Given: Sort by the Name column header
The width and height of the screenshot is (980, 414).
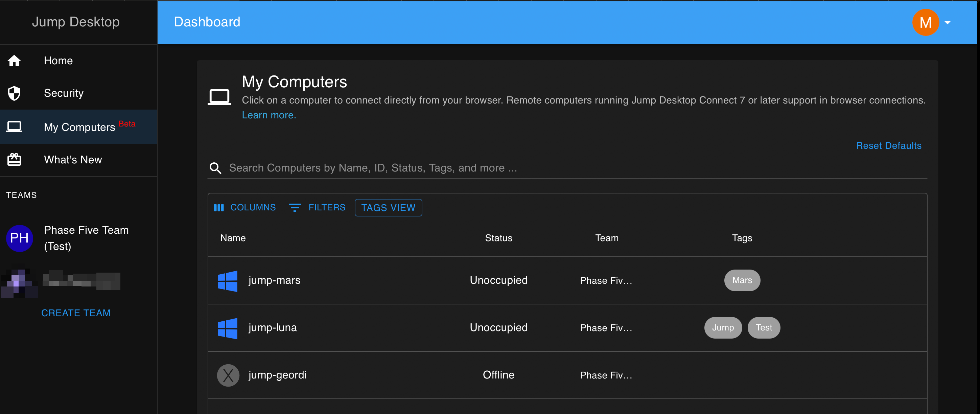Looking at the screenshot, I should (x=233, y=238).
